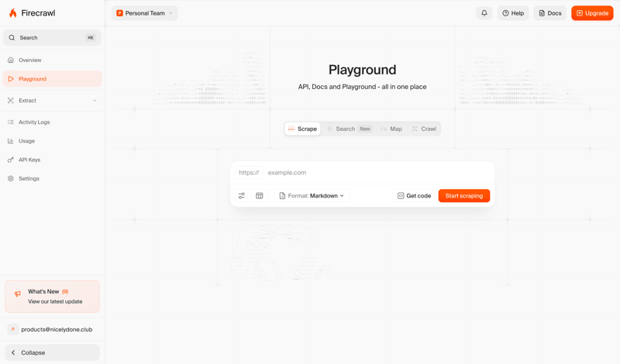Click the Personal Team avatar badge
The height and width of the screenshot is (364, 620).
[x=119, y=13]
